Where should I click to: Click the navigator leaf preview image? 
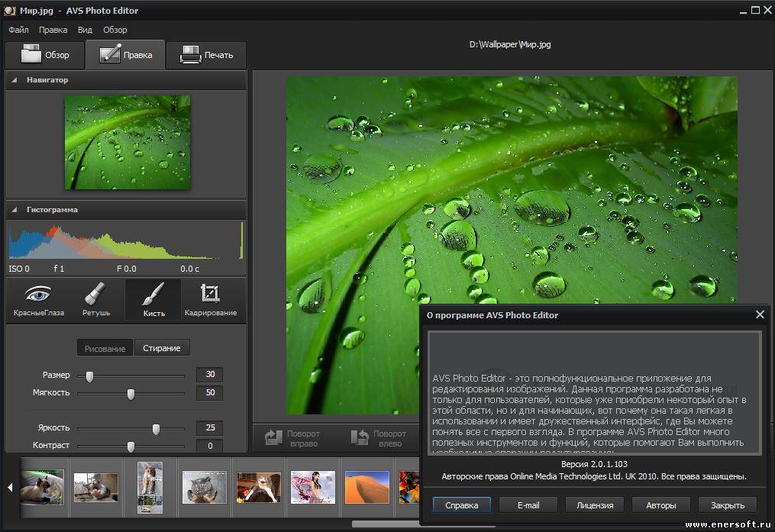click(128, 142)
